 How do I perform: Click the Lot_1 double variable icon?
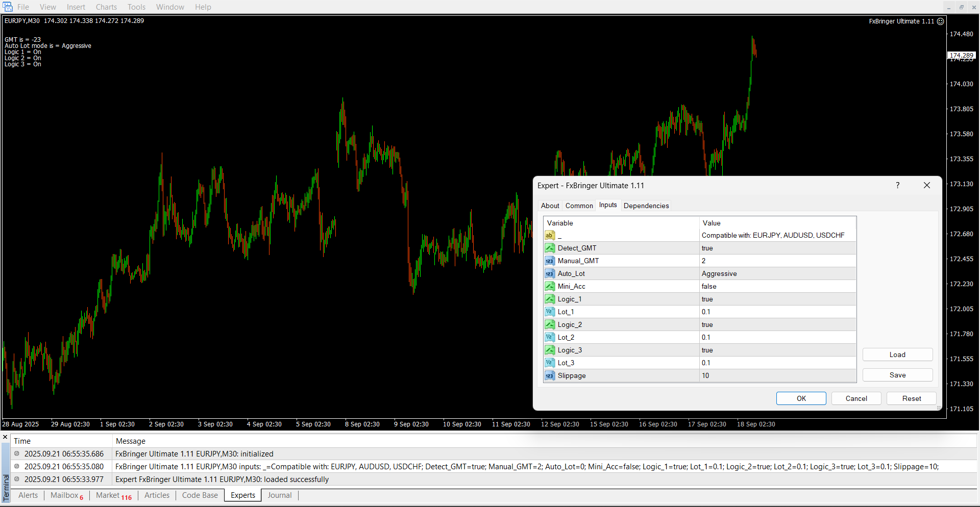tap(550, 312)
